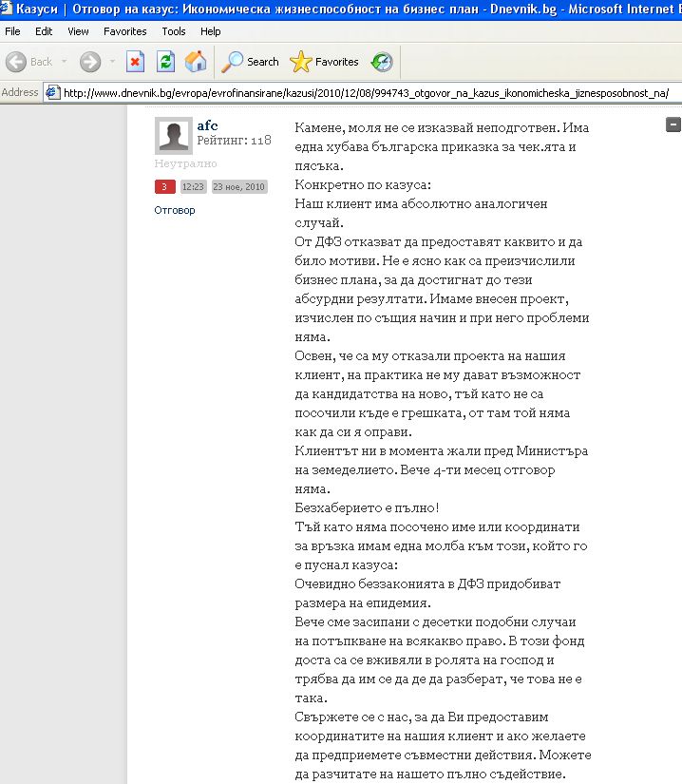The image size is (682, 784).
Task: Collapse comment with the minus button
Action: click(673, 124)
